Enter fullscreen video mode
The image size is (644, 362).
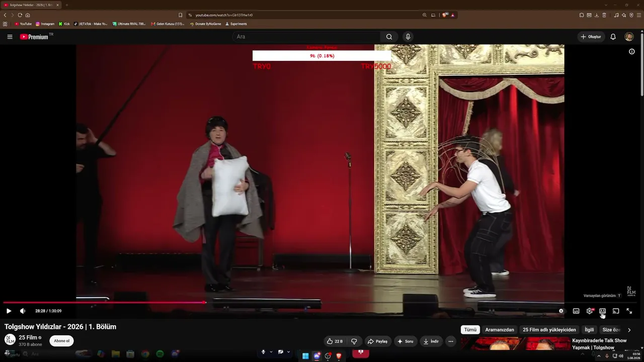tap(629, 311)
